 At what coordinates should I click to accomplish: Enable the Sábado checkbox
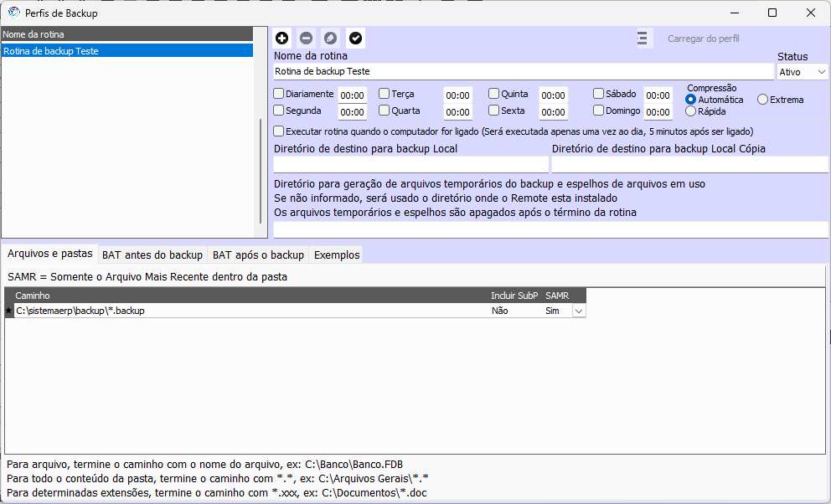598,94
